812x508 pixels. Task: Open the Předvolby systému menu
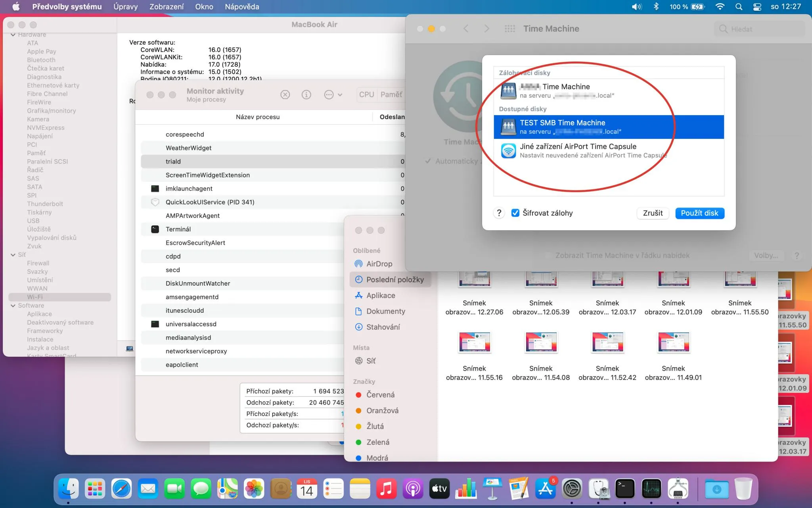click(67, 7)
